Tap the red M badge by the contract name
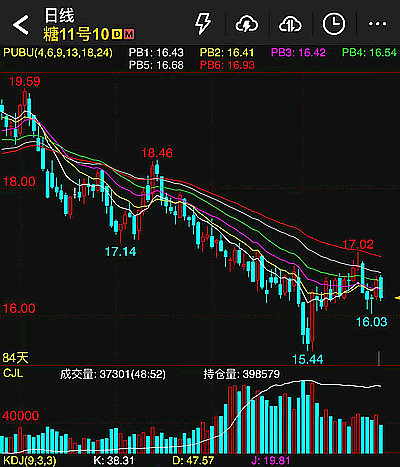Image resolution: width=400 pixels, height=467 pixels. [x=129, y=34]
